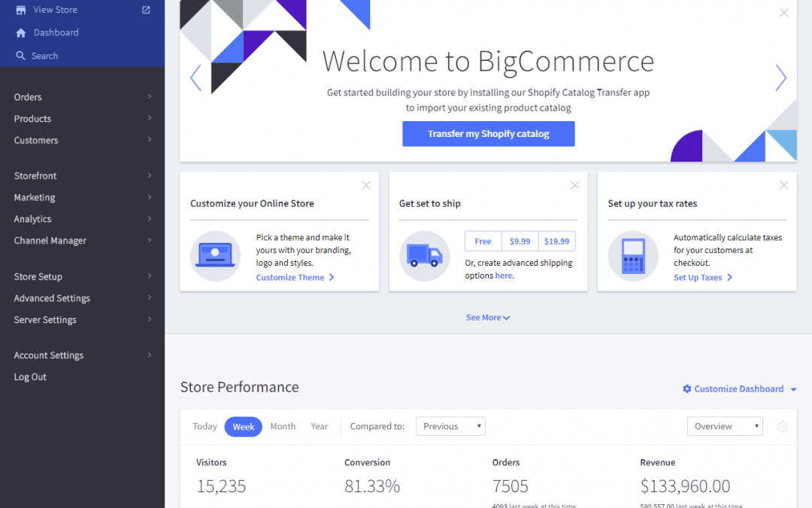Click the View Store storefront icon
The height and width of the screenshot is (508, 812).
pyautogui.click(x=21, y=10)
